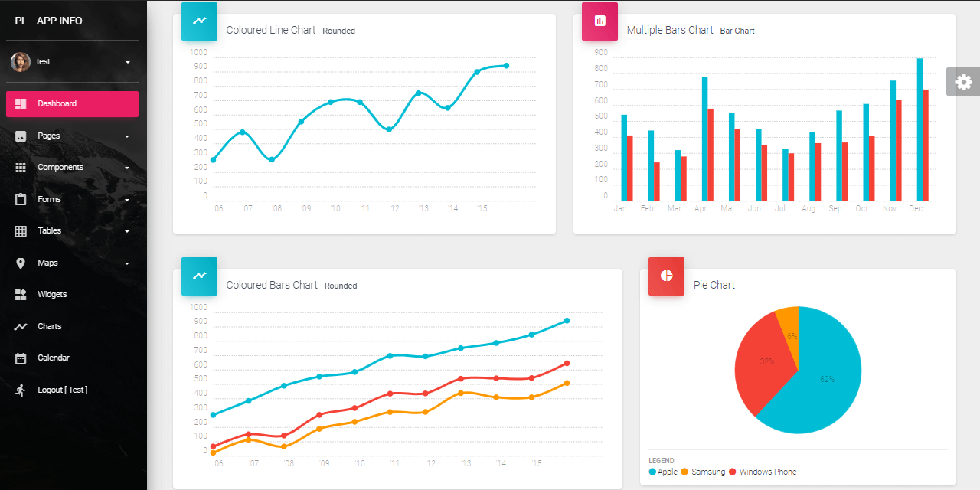
Task: Click the Pages image icon
Action: pos(21,136)
